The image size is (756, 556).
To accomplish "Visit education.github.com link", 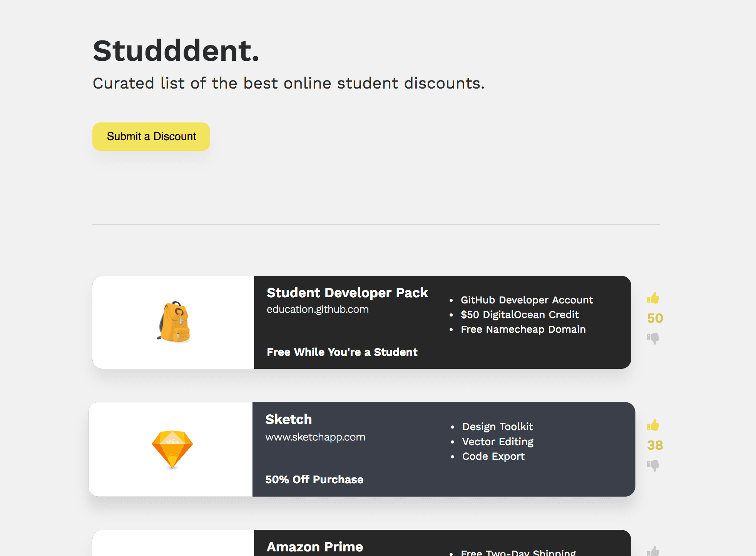I will tap(318, 309).
